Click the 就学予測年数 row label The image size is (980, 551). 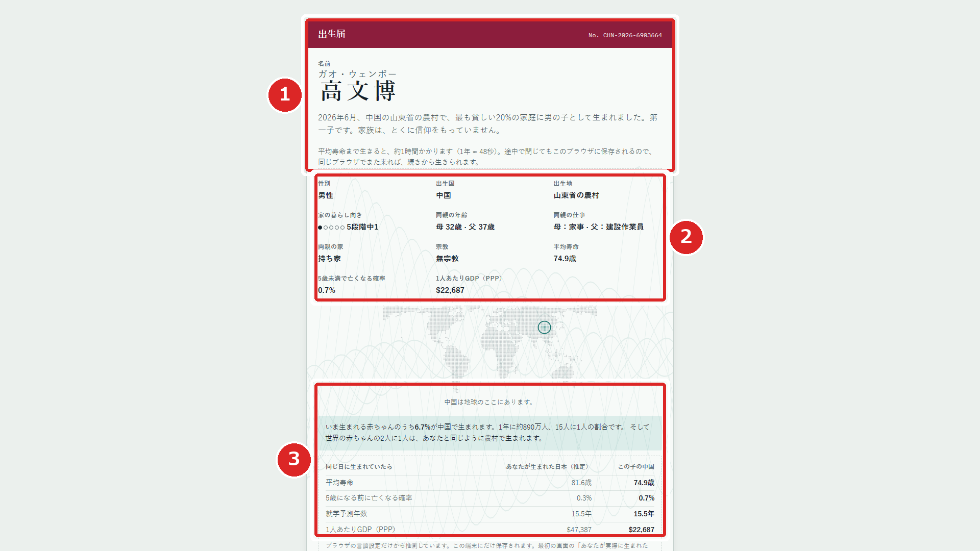347,514
